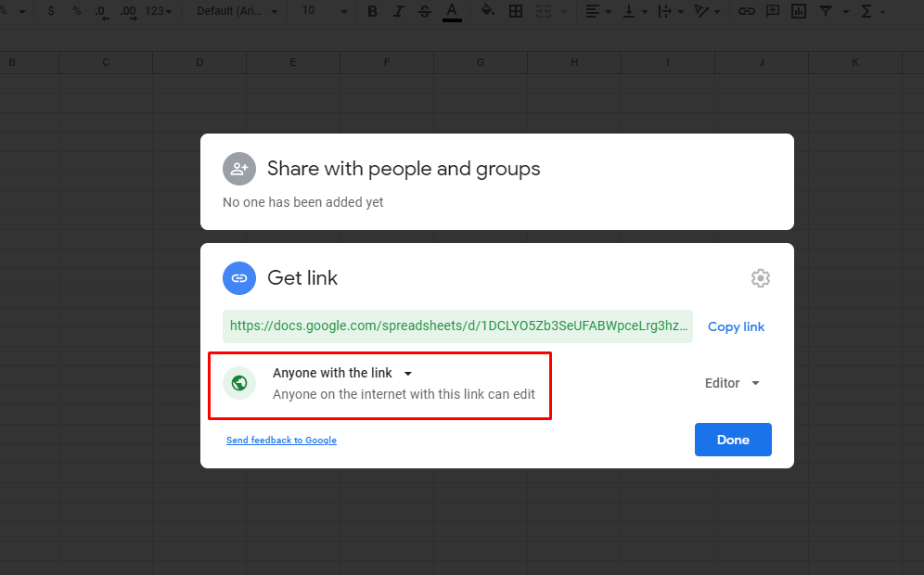Click the insert chart icon
Screen dimensions: 924x575
[x=799, y=11]
